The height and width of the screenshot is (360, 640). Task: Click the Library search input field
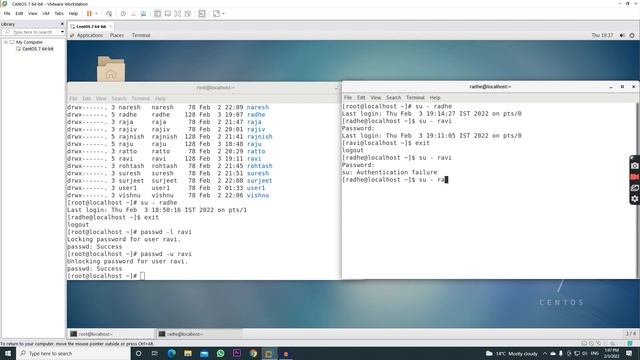[32, 32]
